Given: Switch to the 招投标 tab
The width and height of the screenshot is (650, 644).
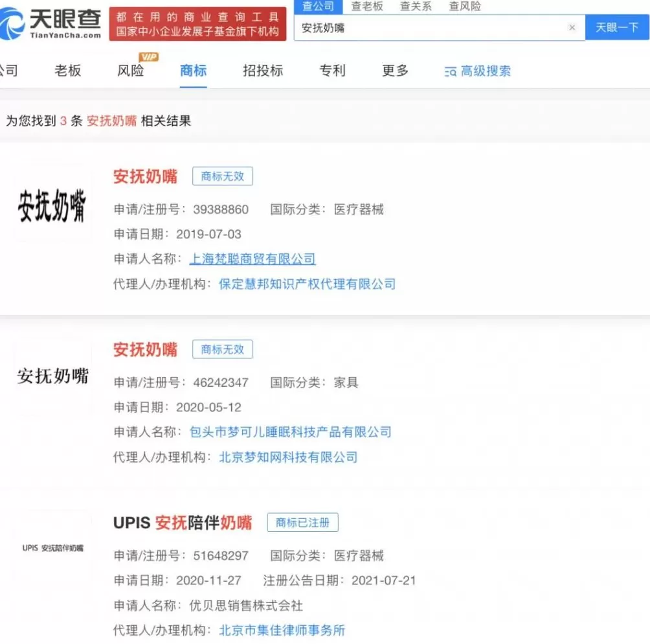Looking at the screenshot, I should pyautogui.click(x=262, y=71).
